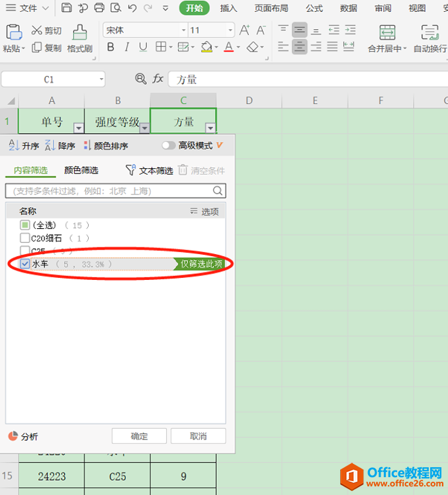Viewport: 448px width, 495px height.
Task: Click the erase/clear format diamond icon
Action: click(x=252, y=47)
